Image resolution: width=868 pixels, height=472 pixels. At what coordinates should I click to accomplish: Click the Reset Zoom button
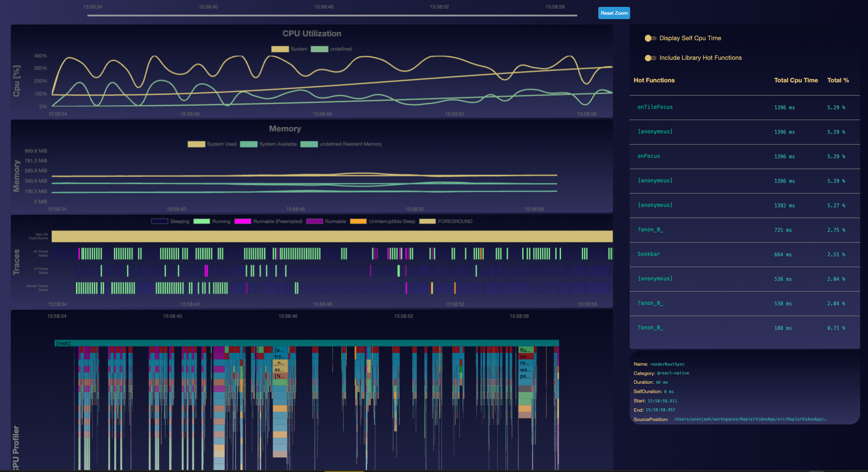[613, 13]
